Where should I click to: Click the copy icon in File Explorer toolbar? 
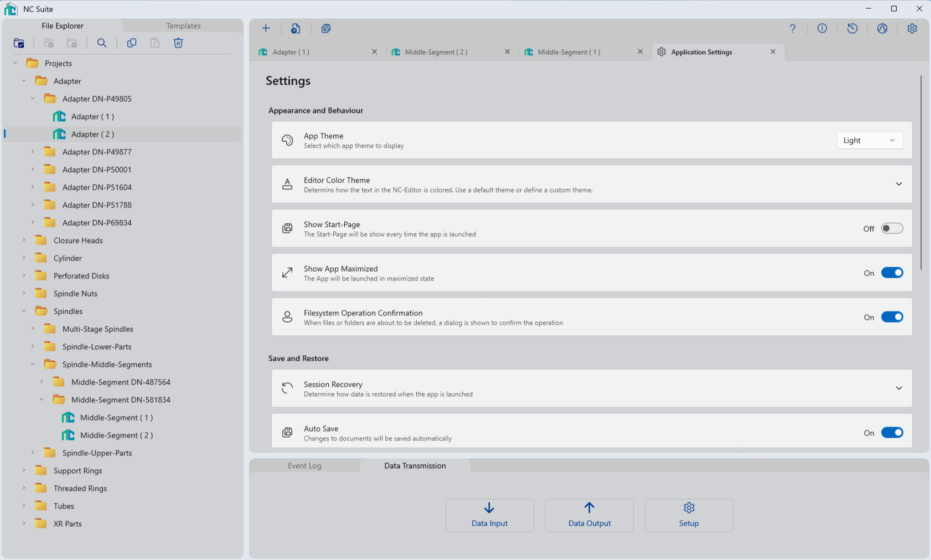point(132,43)
